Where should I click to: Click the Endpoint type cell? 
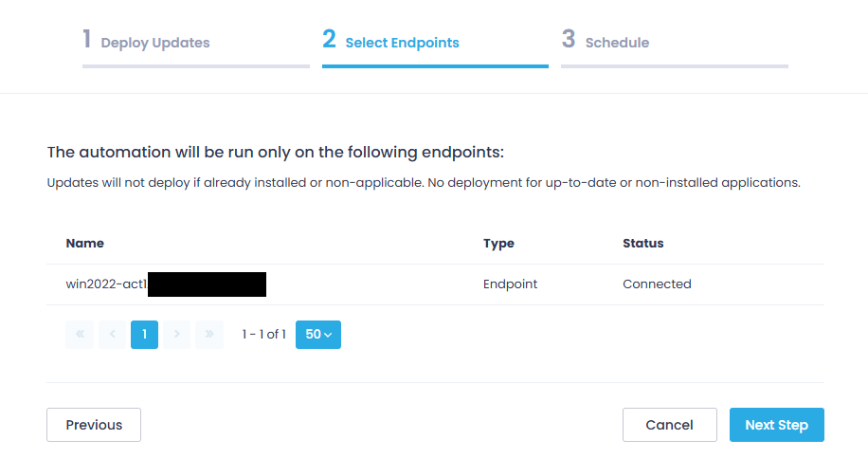511,284
